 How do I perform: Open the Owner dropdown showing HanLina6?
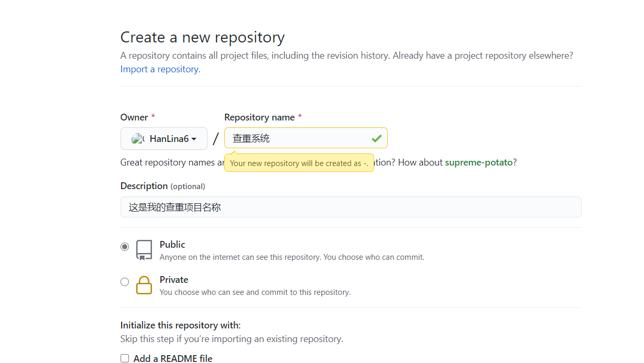[x=164, y=139]
